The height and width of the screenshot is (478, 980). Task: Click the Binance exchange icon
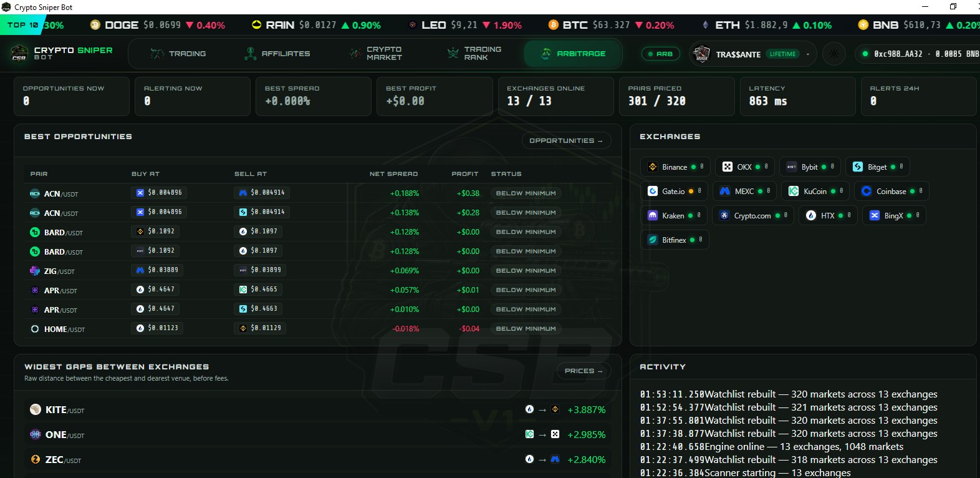coord(653,167)
